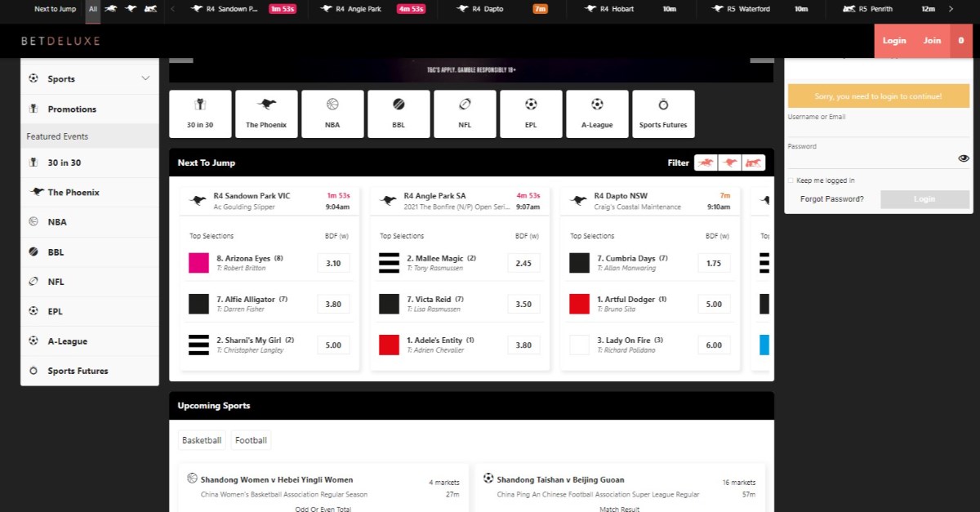Image resolution: width=980 pixels, height=512 pixels.
Task: Click the BetDeluxe logo
Action: point(60,41)
